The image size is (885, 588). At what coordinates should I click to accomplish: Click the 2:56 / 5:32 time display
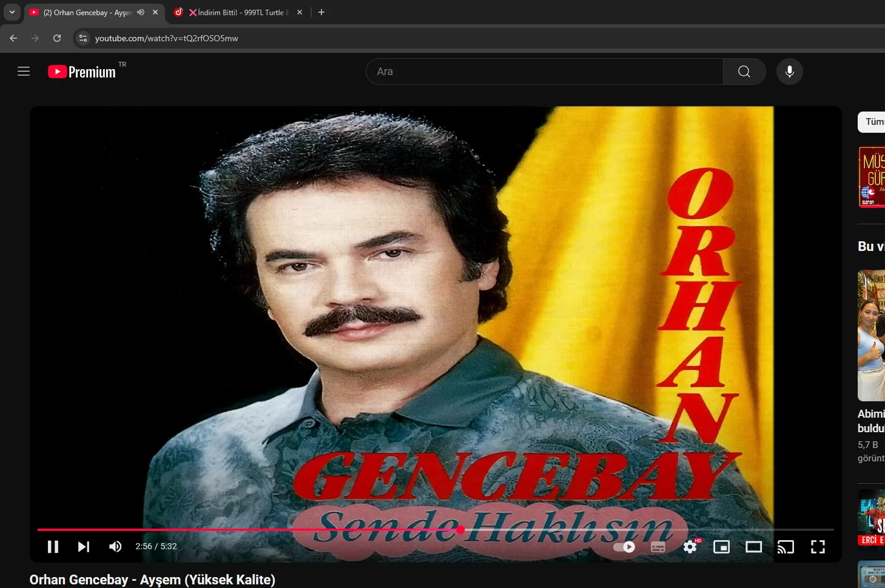[156, 546]
